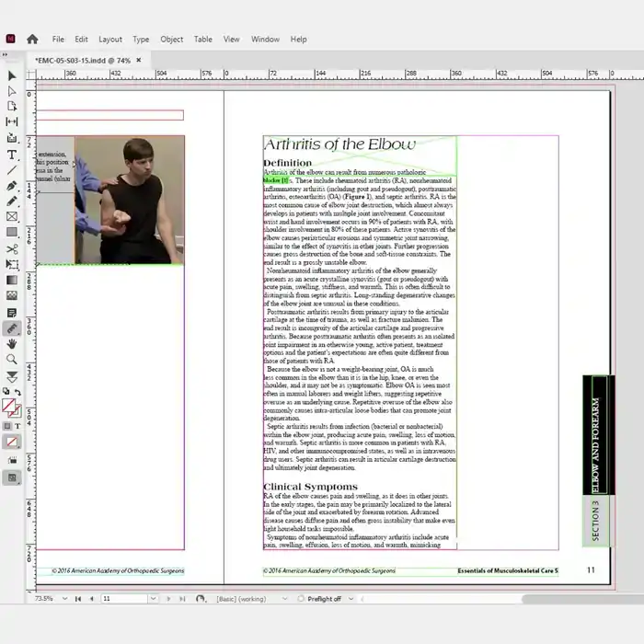Image resolution: width=644 pixels, height=644 pixels.
Task: Select the highlighted Measure/Eyedropper tool
Action: click(x=12, y=328)
